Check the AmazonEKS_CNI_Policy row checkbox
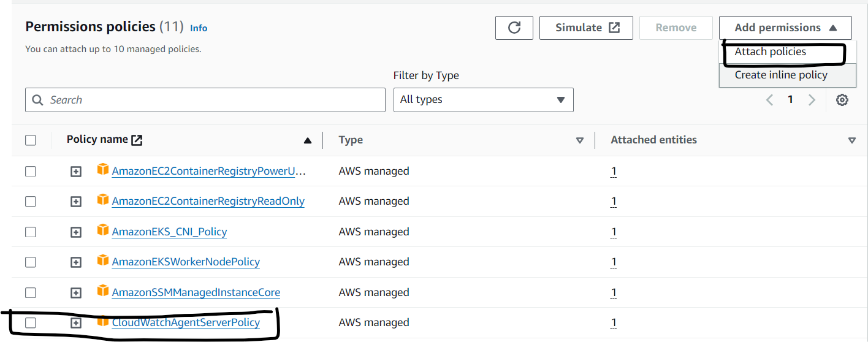868x342 pixels. coord(31,232)
